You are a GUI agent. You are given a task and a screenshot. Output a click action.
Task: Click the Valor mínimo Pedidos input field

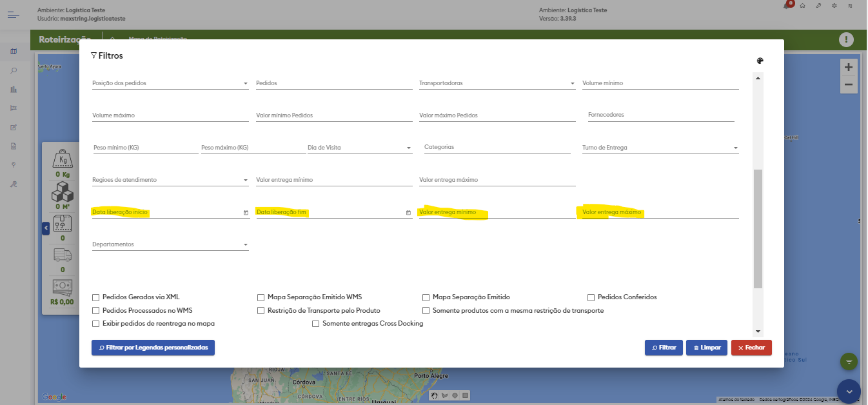(x=333, y=115)
